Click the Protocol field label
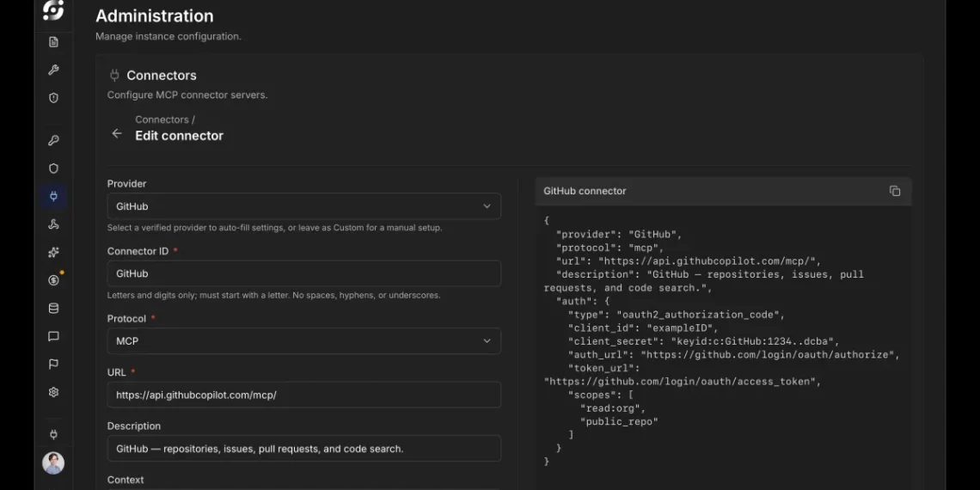The width and height of the screenshot is (980, 490). click(x=127, y=319)
